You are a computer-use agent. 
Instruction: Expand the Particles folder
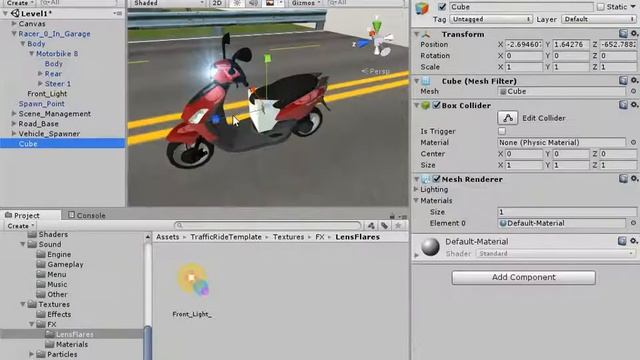point(31,354)
